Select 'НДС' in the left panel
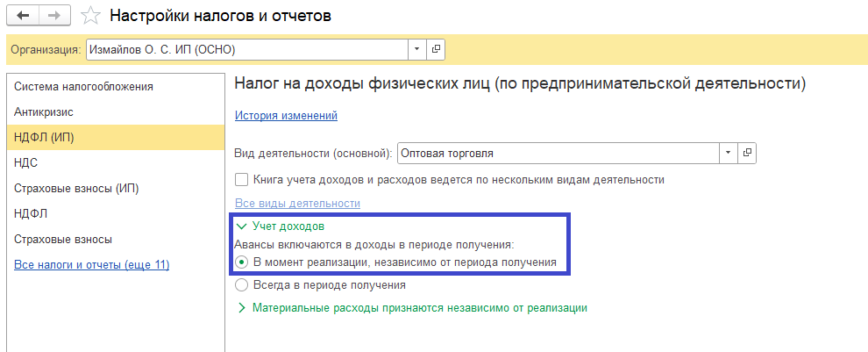 [26, 162]
